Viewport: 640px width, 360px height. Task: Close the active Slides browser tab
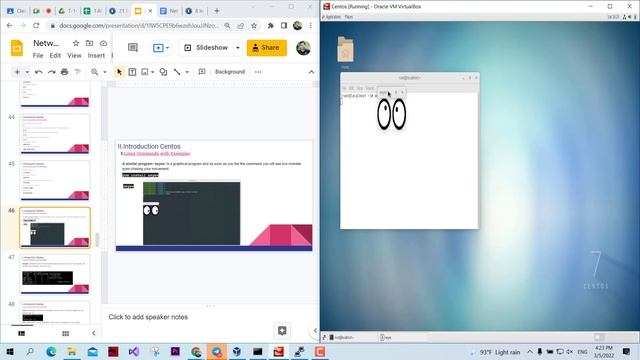click(150, 11)
